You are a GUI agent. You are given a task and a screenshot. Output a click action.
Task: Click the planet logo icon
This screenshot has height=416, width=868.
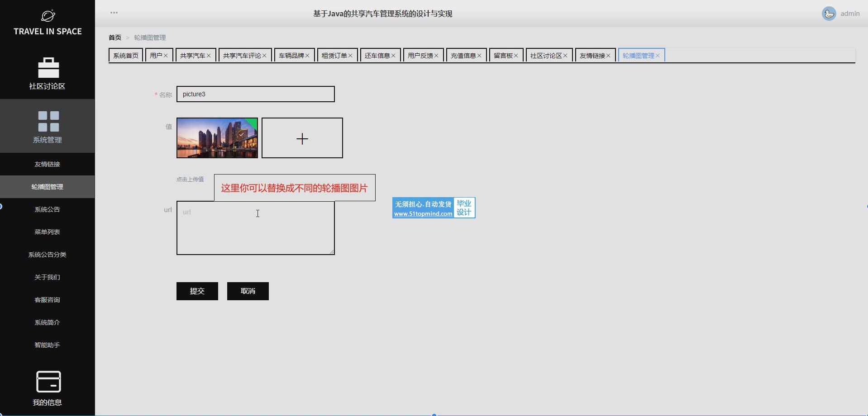point(48,16)
